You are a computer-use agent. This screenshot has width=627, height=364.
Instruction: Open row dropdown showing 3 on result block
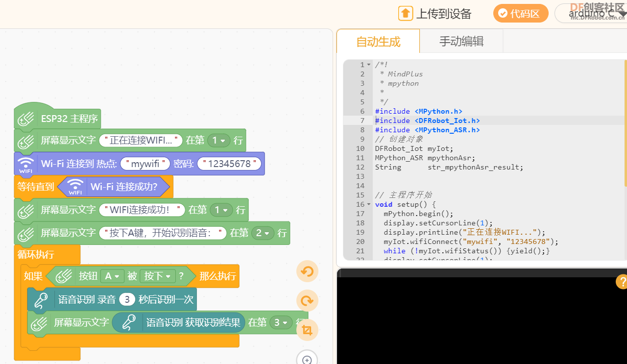[281, 322]
